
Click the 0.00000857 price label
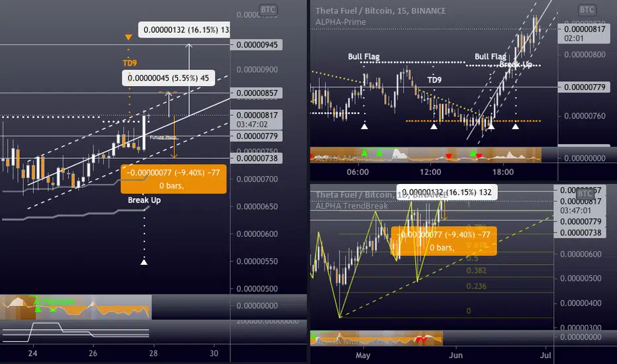tap(256, 93)
